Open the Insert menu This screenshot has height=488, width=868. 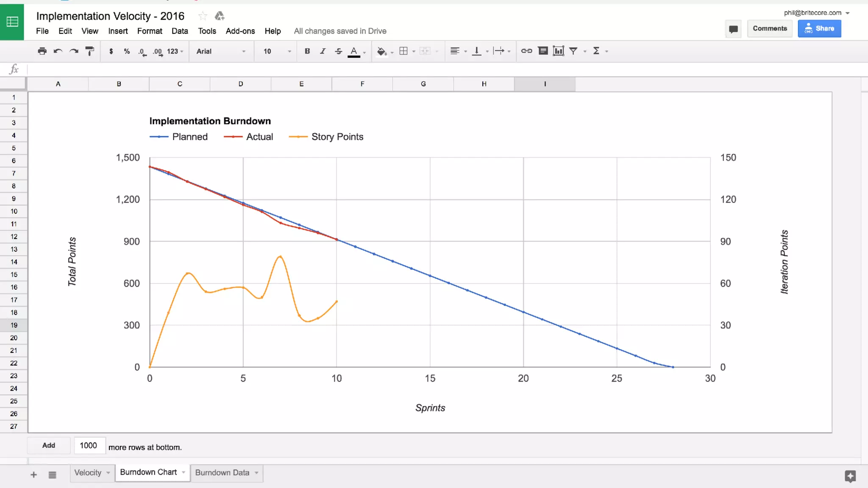click(x=118, y=31)
